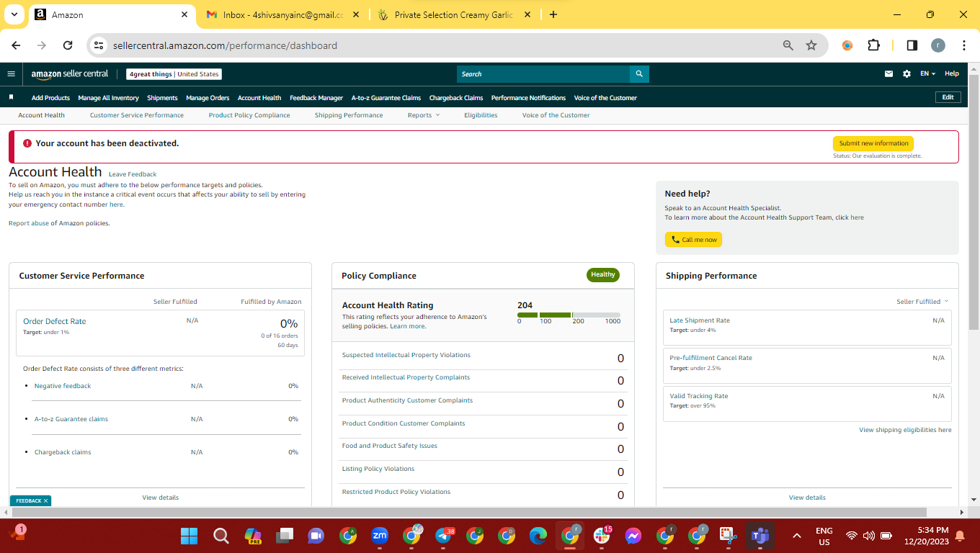The width and height of the screenshot is (980, 553).
Task: Open the Learn more link under Account Health Rating
Action: tap(407, 326)
